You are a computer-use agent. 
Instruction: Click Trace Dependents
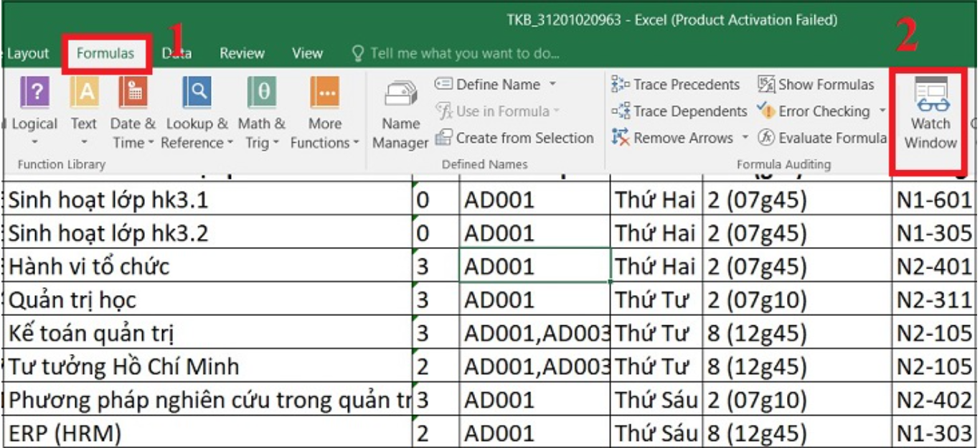click(679, 111)
